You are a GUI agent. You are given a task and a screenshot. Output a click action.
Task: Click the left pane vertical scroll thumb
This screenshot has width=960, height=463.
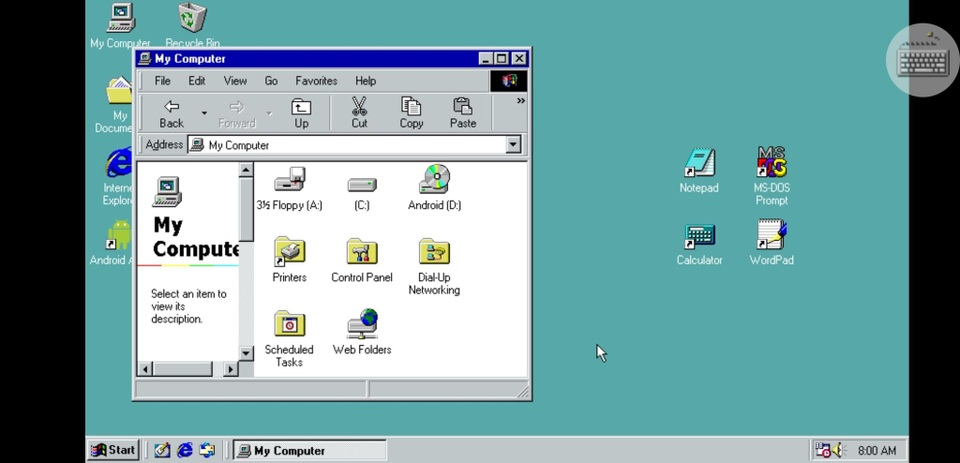tap(246, 209)
